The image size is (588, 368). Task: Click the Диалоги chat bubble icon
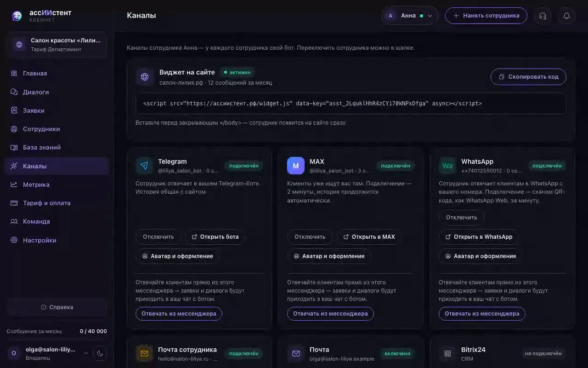coord(14,92)
